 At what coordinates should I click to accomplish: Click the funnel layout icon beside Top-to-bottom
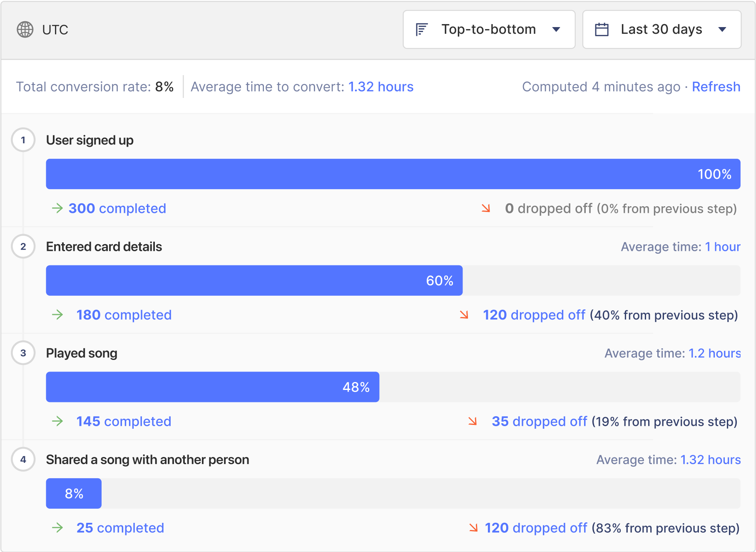click(422, 30)
